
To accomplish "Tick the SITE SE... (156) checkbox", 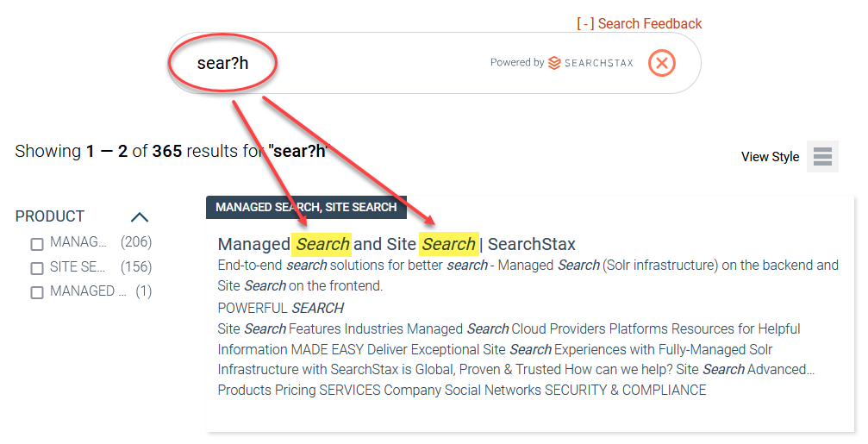I will (37, 268).
